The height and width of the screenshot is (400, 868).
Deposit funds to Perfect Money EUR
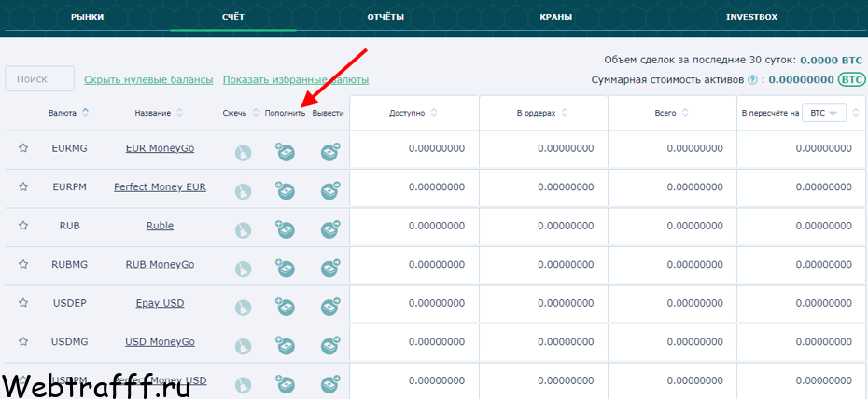[285, 190]
